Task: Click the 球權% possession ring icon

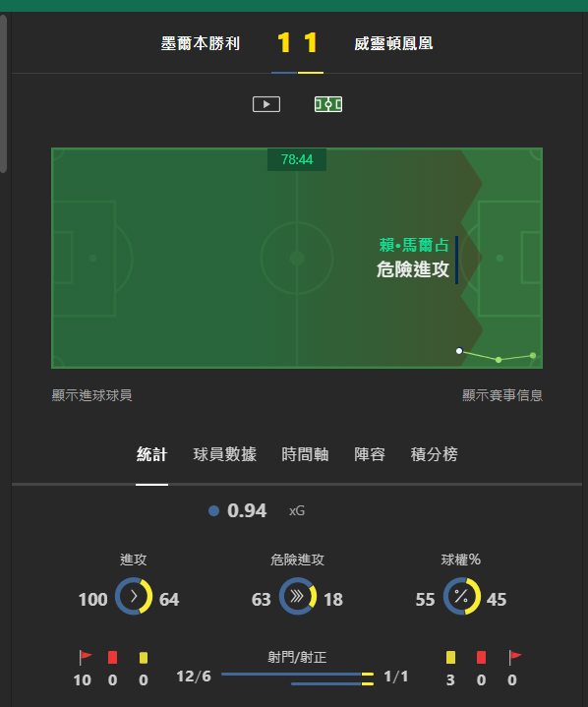Action: 461,596
